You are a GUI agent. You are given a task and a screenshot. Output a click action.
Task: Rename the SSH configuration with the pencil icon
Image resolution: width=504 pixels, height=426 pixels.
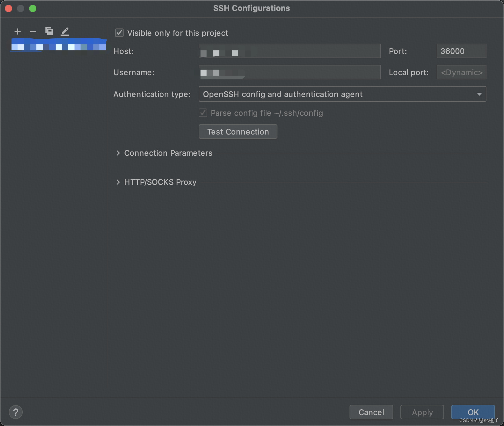pyautogui.click(x=65, y=32)
